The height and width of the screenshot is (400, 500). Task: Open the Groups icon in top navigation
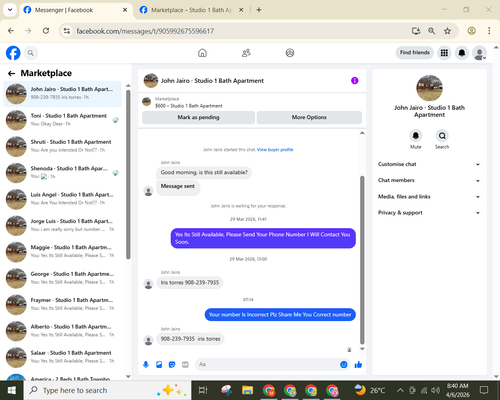coord(290,53)
